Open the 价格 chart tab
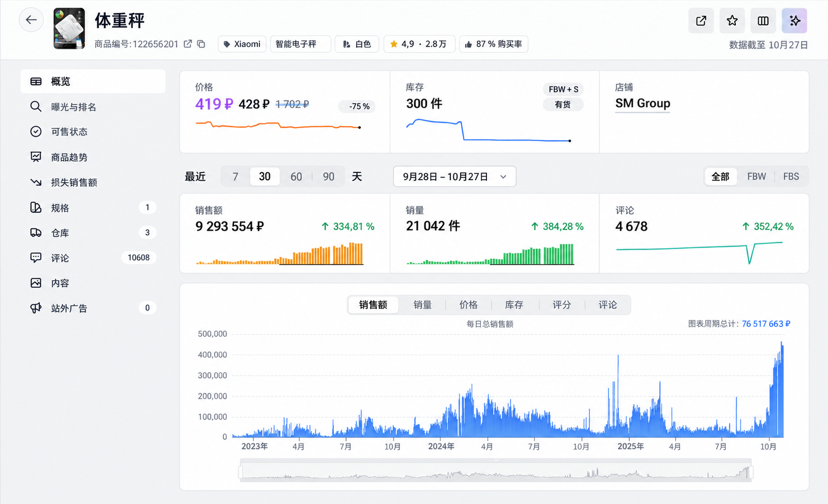The height and width of the screenshot is (504, 828). coord(468,305)
